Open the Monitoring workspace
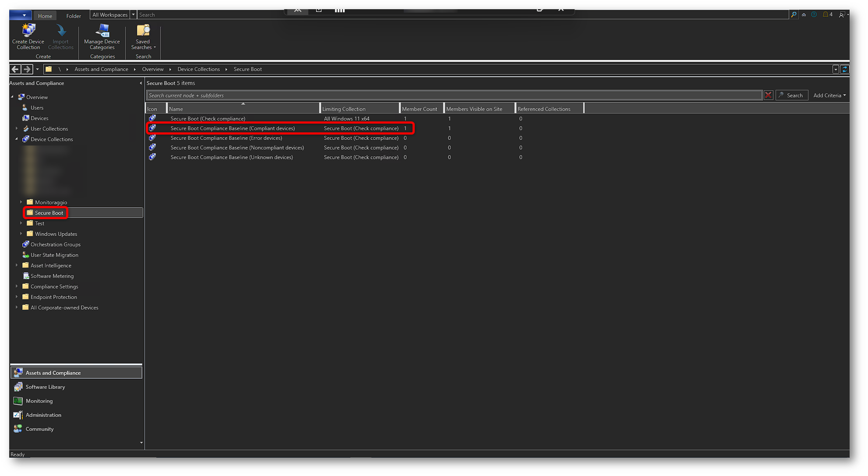Viewport: 868px width, 476px height. pos(39,401)
